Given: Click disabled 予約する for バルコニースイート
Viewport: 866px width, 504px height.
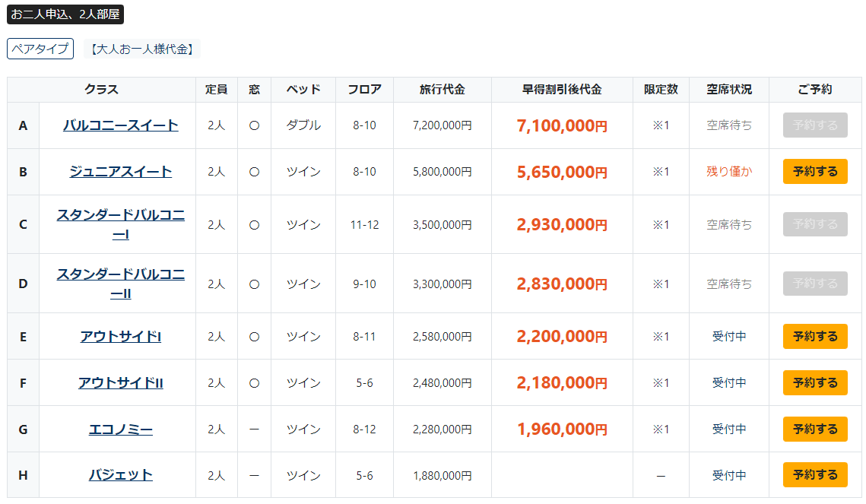Looking at the screenshot, I should 815,125.
